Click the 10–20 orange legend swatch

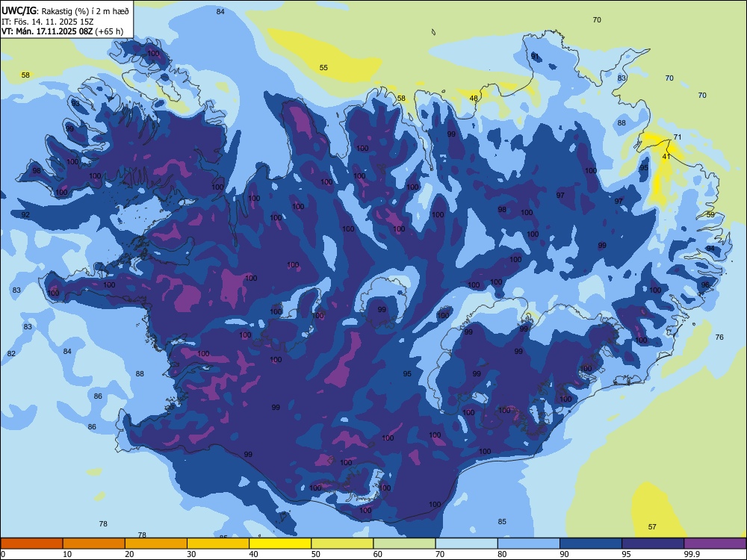tap(94, 544)
